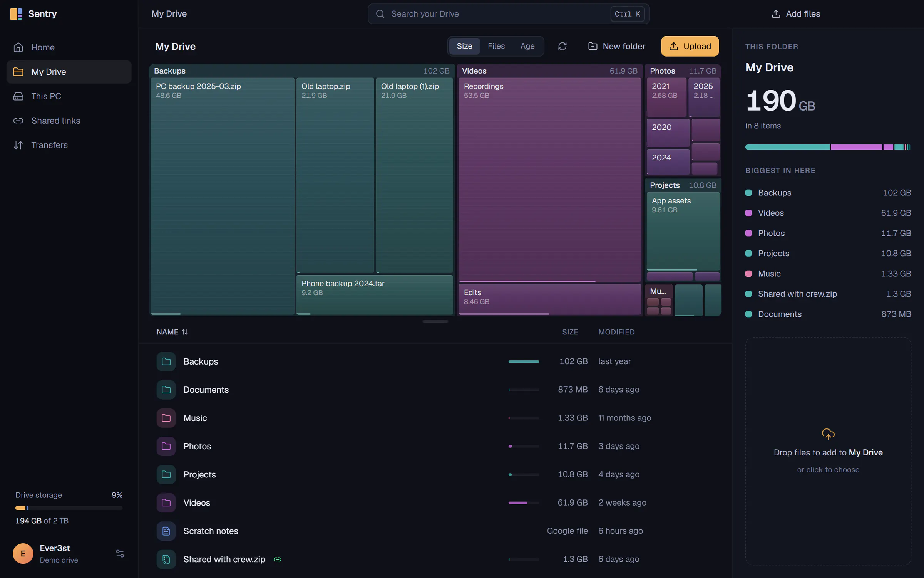Focus the Search your Drive field

point(508,14)
